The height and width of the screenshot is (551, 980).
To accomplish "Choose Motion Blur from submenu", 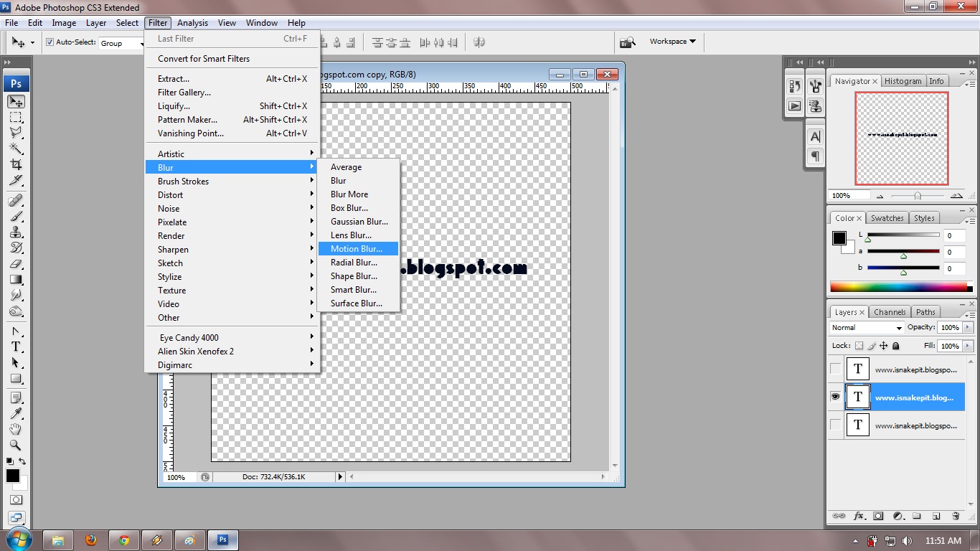I will 358,249.
